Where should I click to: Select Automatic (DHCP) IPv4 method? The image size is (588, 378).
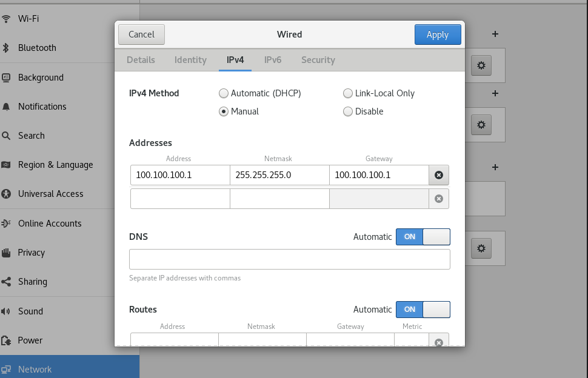coord(260,93)
